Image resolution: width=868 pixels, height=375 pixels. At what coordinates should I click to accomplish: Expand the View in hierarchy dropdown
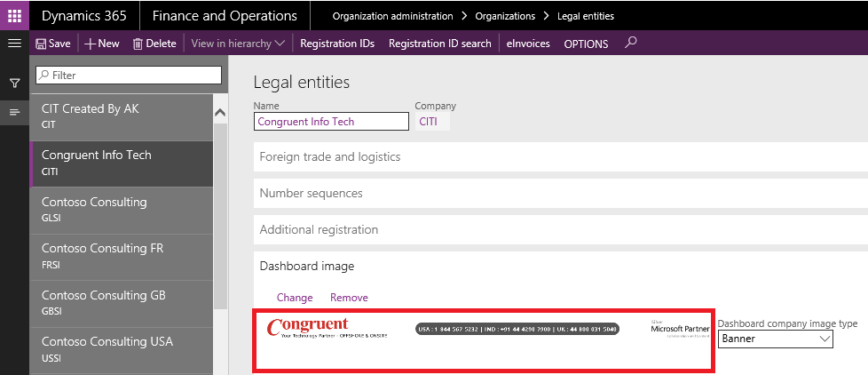[x=238, y=44]
